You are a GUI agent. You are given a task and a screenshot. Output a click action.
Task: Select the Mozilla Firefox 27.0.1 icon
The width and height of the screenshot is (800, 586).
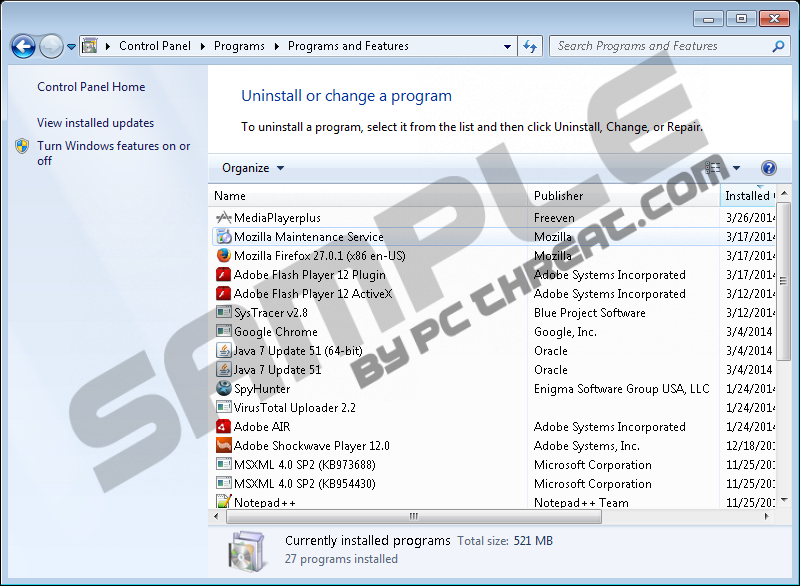tap(224, 256)
